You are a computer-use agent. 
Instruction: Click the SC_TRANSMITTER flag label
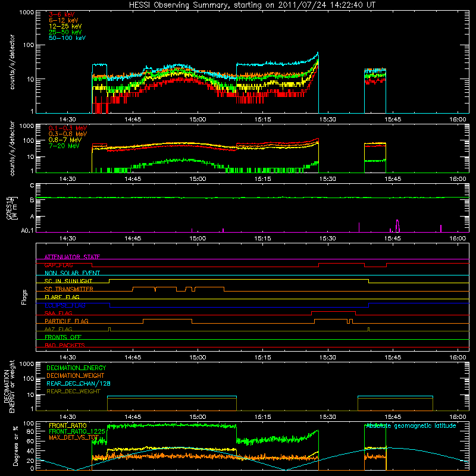69,289
